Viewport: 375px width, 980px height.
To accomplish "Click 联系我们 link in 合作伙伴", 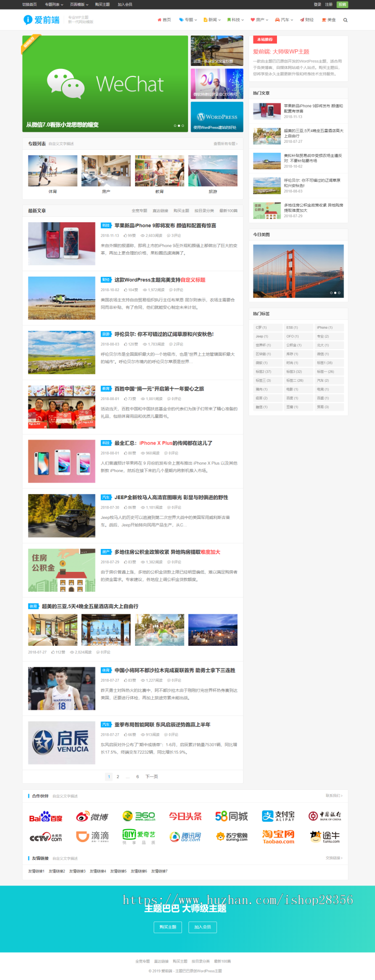I will 333,796.
